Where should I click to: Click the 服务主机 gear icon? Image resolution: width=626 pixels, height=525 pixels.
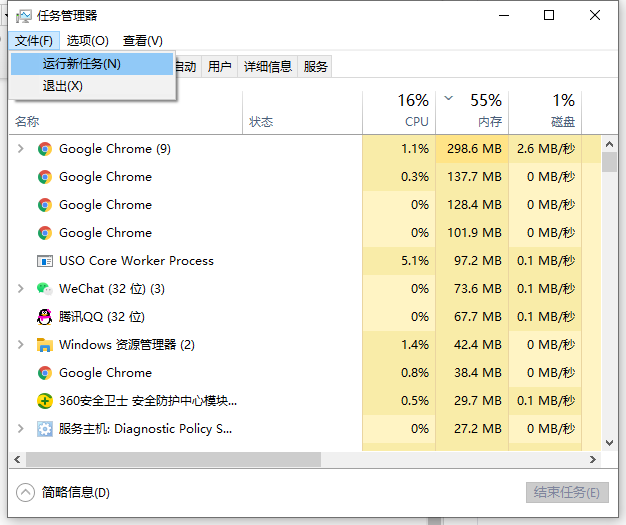[x=44, y=429]
